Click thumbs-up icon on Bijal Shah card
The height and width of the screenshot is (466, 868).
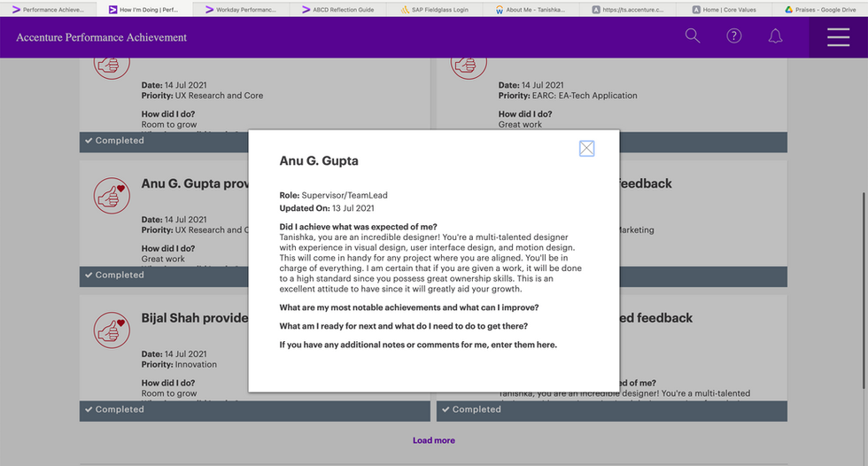point(112,330)
